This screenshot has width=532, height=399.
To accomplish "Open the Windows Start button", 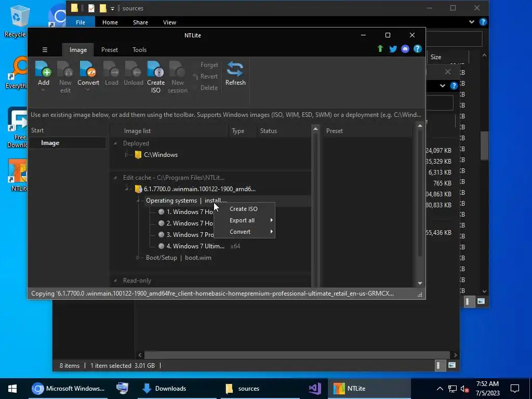I will click(12, 389).
